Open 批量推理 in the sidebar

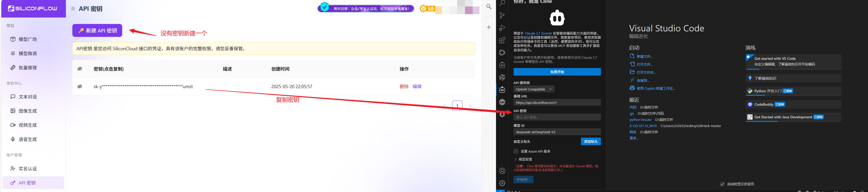pos(33,68)
